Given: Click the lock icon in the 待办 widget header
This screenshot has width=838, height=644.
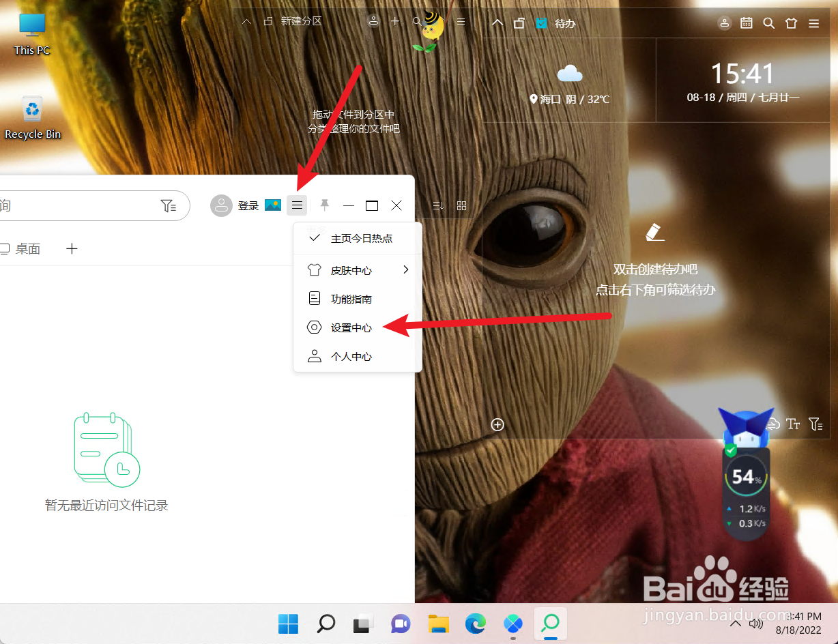Looking at the screenshot, I should pyautogui.click(x=519, y=23).
